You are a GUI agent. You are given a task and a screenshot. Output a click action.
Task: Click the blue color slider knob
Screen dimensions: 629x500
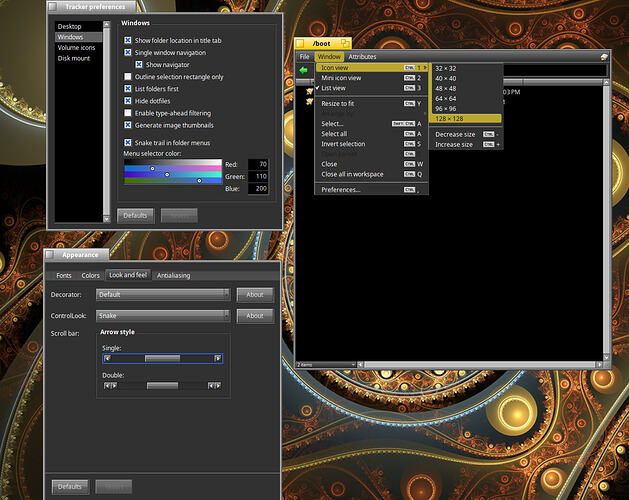point(199,181)
